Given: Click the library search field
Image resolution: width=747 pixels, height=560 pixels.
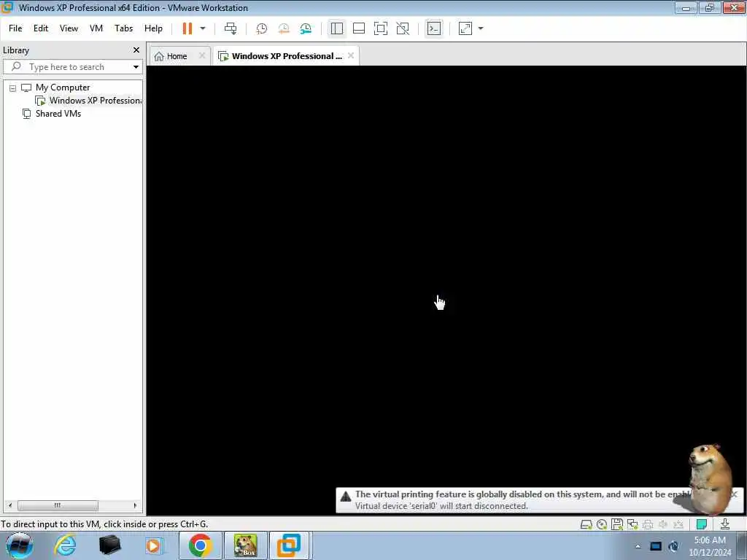Looking at the screenshot, I should coord(66,67).
